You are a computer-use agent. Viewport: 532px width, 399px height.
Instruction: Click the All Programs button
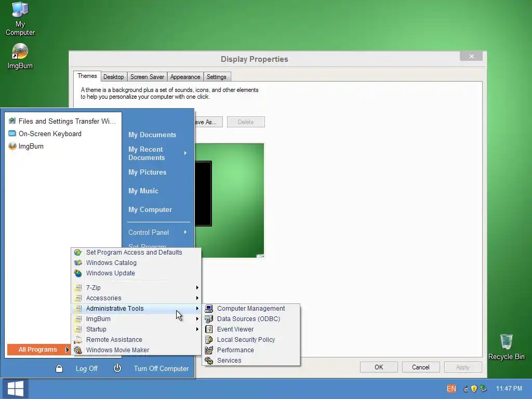[38, 350]
